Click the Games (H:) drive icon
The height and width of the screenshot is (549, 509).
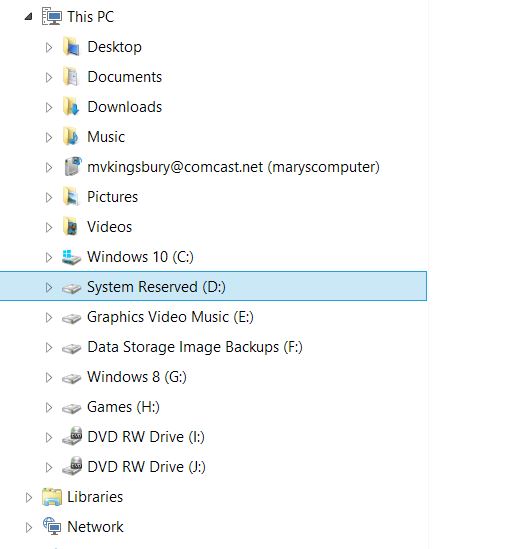pyautogui.click(x=71, y=408)
